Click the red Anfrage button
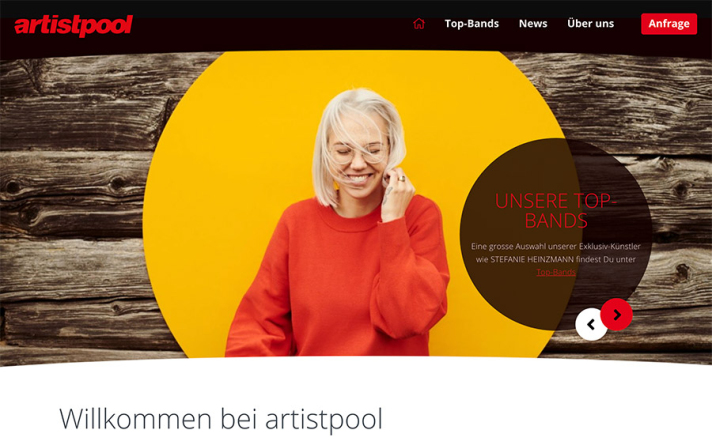This screenshot has height=445, width=712. 669,24
